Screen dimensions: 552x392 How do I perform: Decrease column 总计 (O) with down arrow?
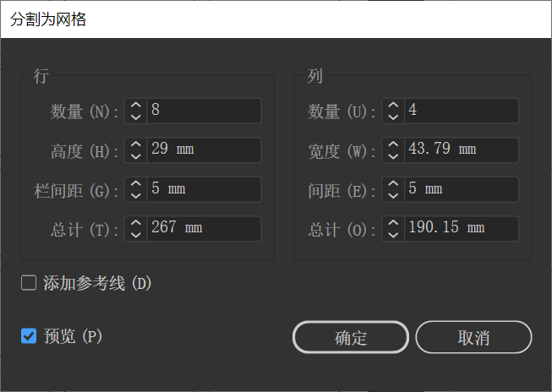392,234
